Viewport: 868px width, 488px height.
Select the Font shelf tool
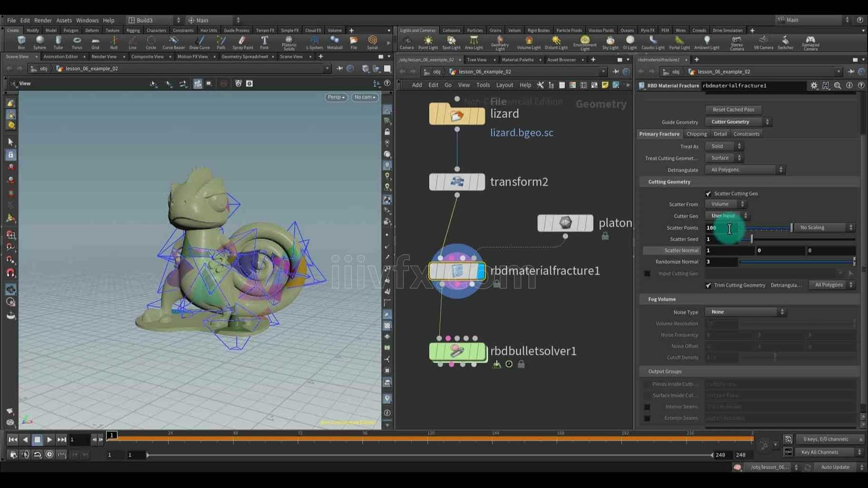[264, 43]
